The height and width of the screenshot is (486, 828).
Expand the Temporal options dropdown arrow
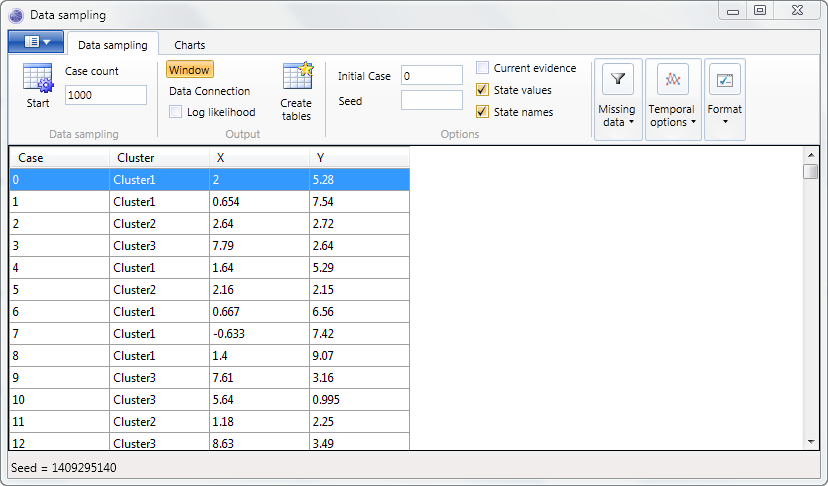click(x=693, y=123)
